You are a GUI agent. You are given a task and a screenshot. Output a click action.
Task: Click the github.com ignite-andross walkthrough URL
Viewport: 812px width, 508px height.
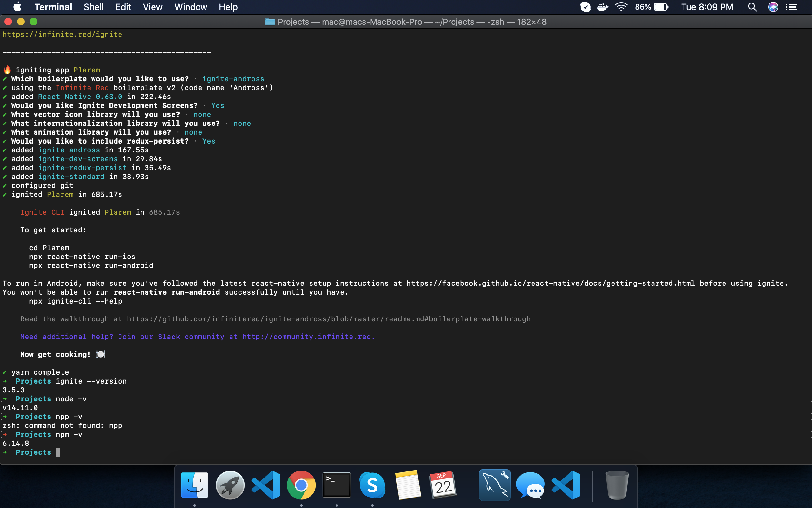329,319
